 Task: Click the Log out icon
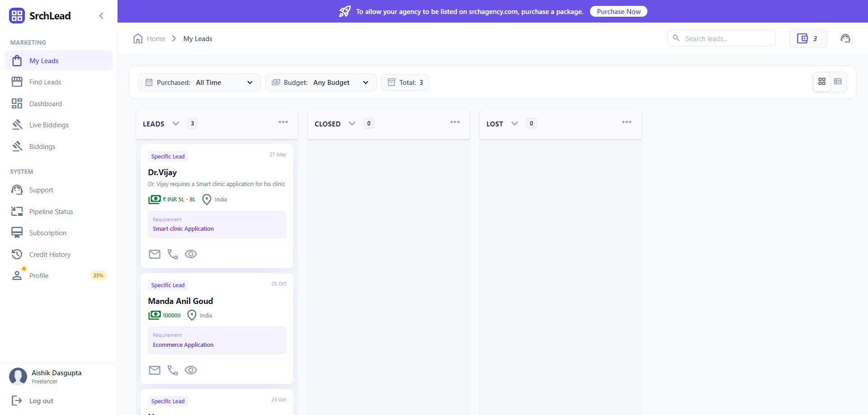click(17, 401)
